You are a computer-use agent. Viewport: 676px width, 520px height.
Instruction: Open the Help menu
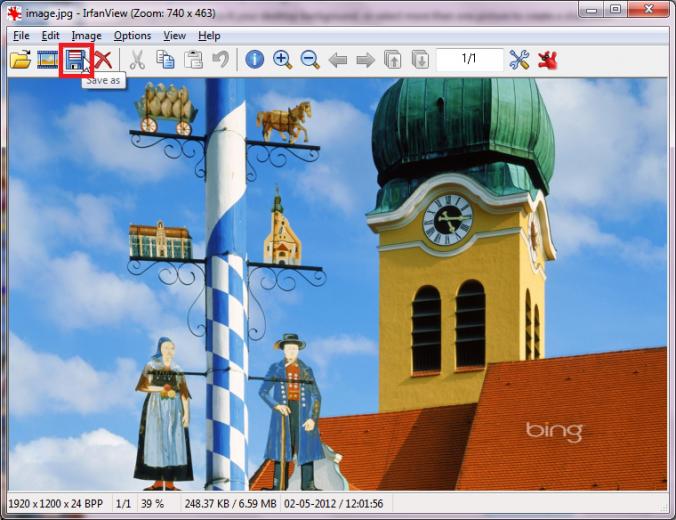point(209,36)
